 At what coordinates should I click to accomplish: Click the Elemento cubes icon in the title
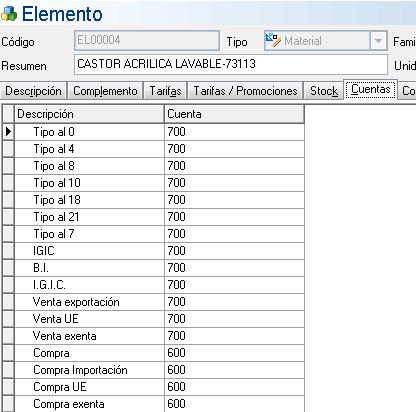pyautogui.click(x=9, y=14)
